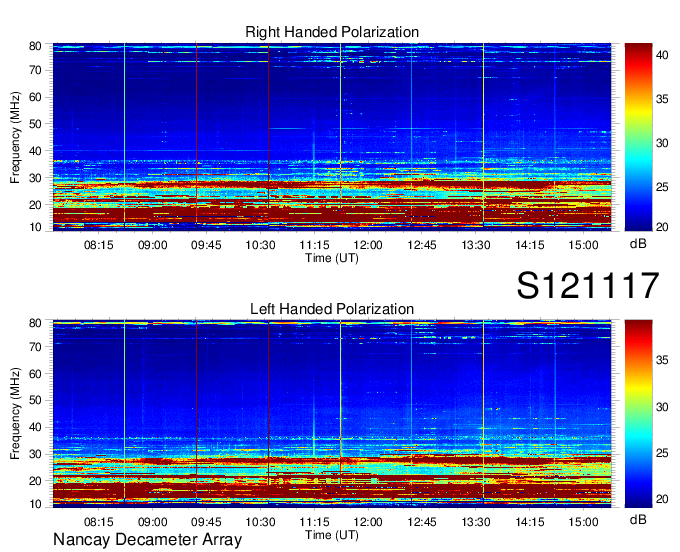Click 25 value on Right Handed color bar scale
The image size is (680, 552).
[x=662, y=187]
